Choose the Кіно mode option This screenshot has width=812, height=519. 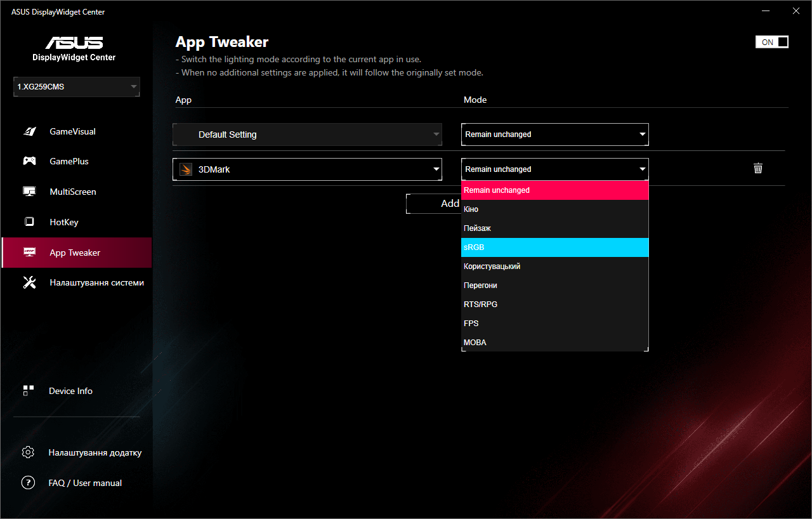coord(555,209)
